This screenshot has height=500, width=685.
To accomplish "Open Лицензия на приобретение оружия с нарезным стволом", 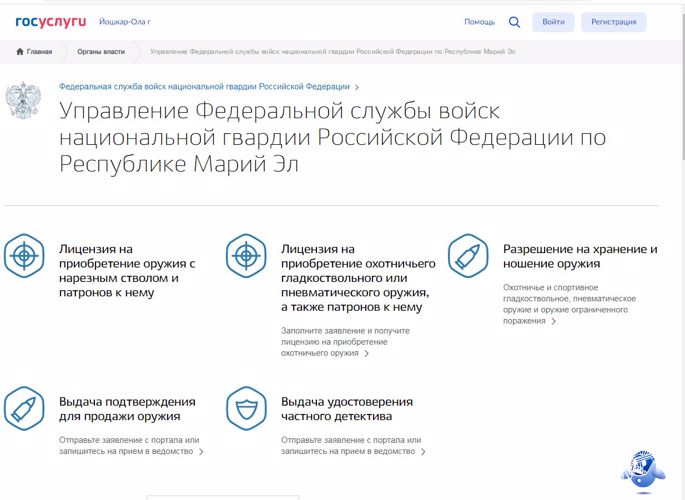I will (127, 271).
